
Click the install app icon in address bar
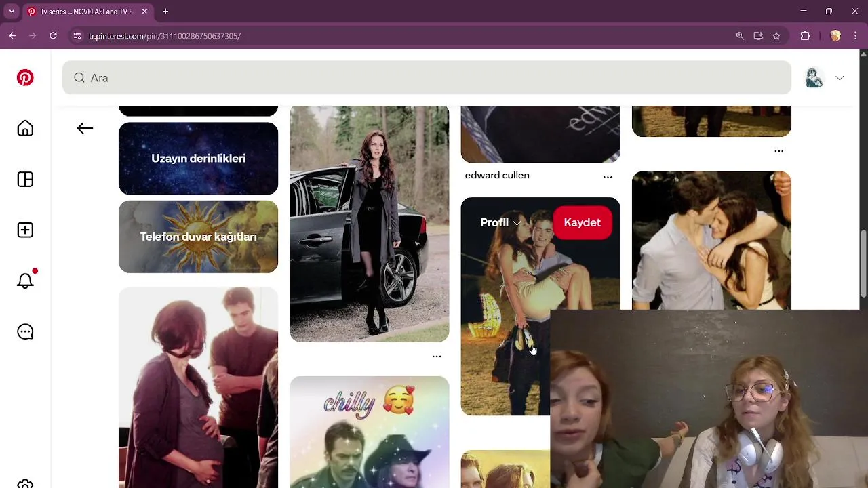(x=758, y=36)
